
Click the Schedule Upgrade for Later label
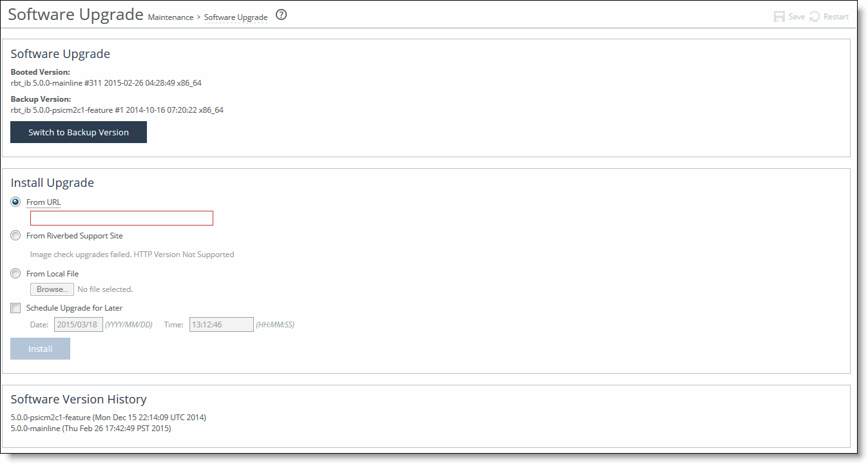74,308
